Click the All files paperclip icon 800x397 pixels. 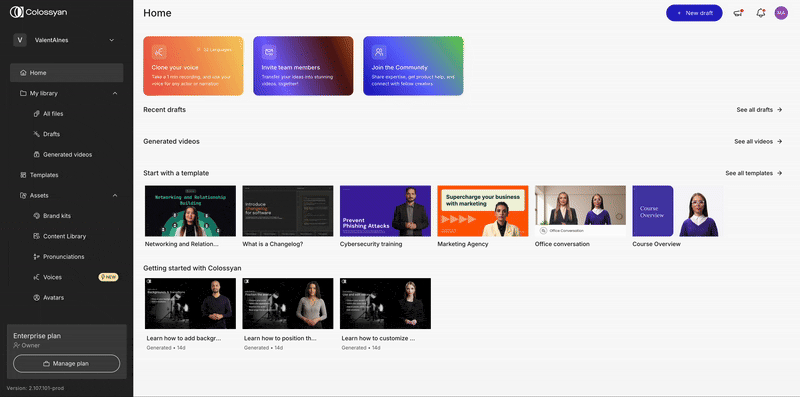pos(36,114)
